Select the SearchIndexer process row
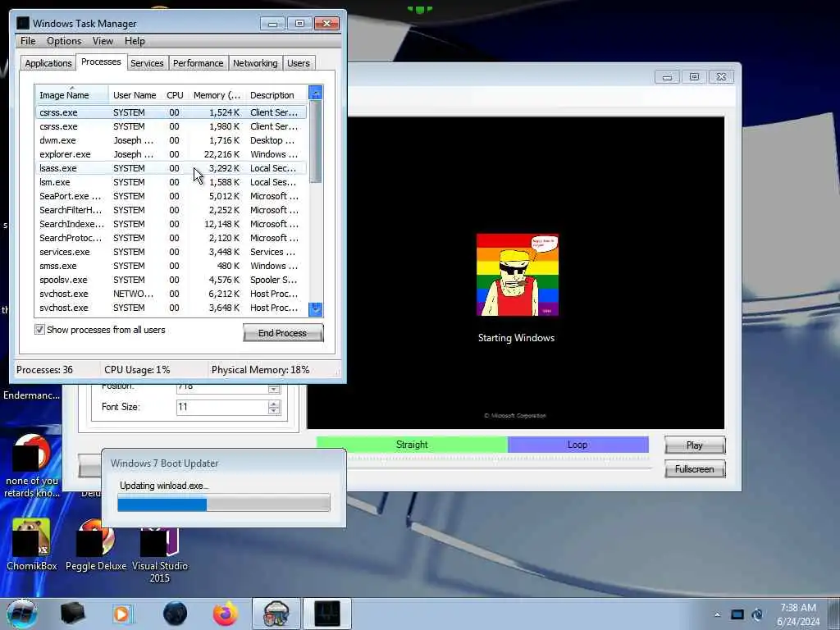Screen dimensions: 840x630 [171, 224]
